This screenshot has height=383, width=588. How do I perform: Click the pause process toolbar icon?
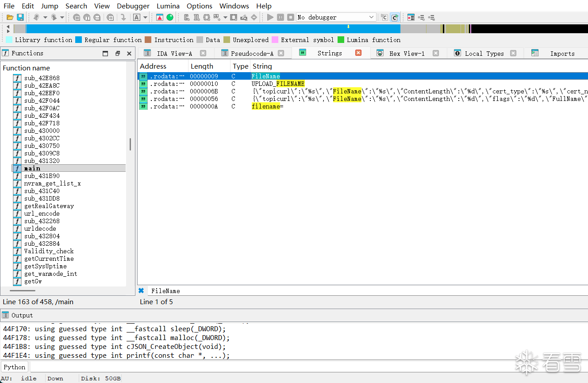pyautogui.click(x=281, y=17)
